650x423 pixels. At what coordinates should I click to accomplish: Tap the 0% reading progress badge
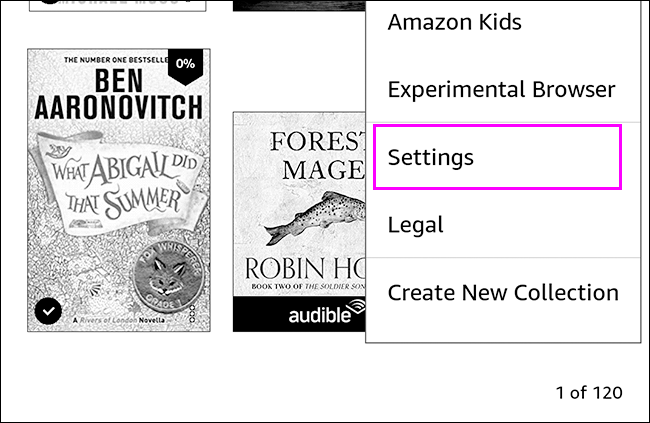tap(184, 64)
